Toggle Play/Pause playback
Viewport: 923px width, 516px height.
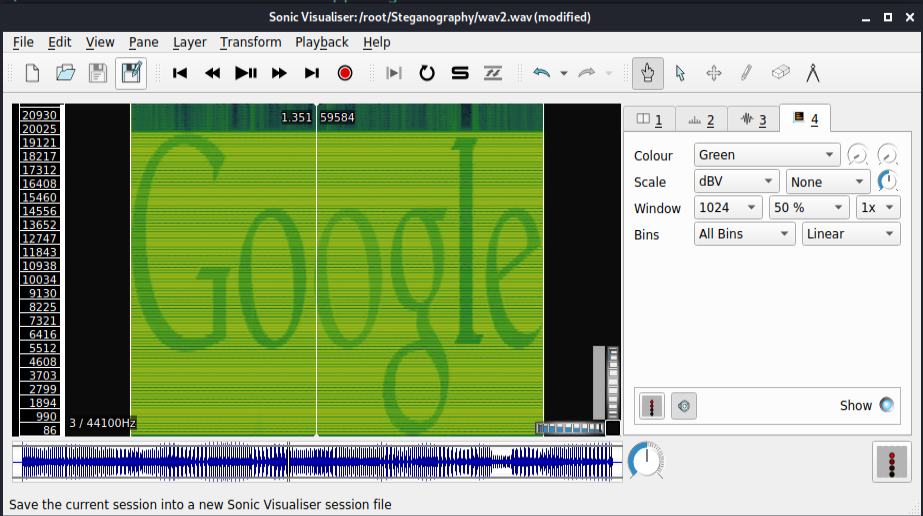coord(245,74)
